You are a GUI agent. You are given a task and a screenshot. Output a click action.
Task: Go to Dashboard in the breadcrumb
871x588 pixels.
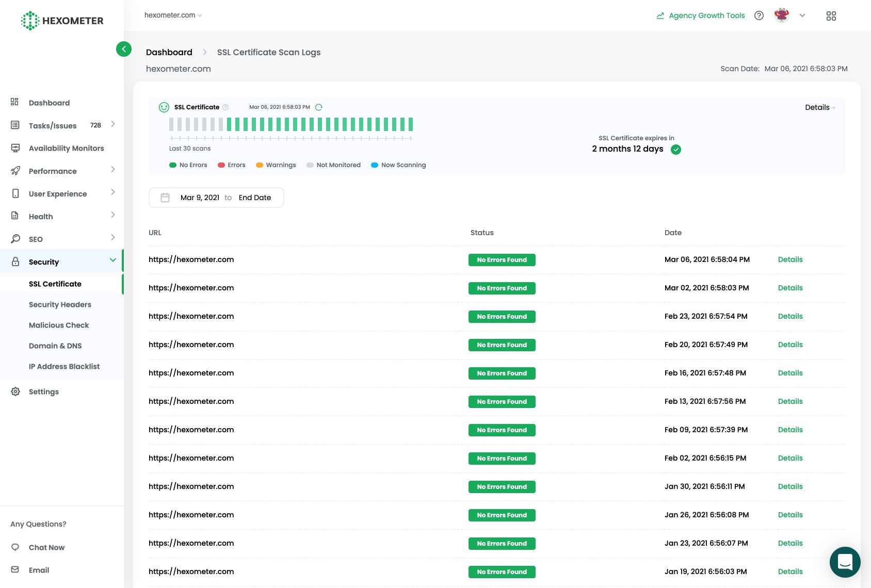click(169, 52)
